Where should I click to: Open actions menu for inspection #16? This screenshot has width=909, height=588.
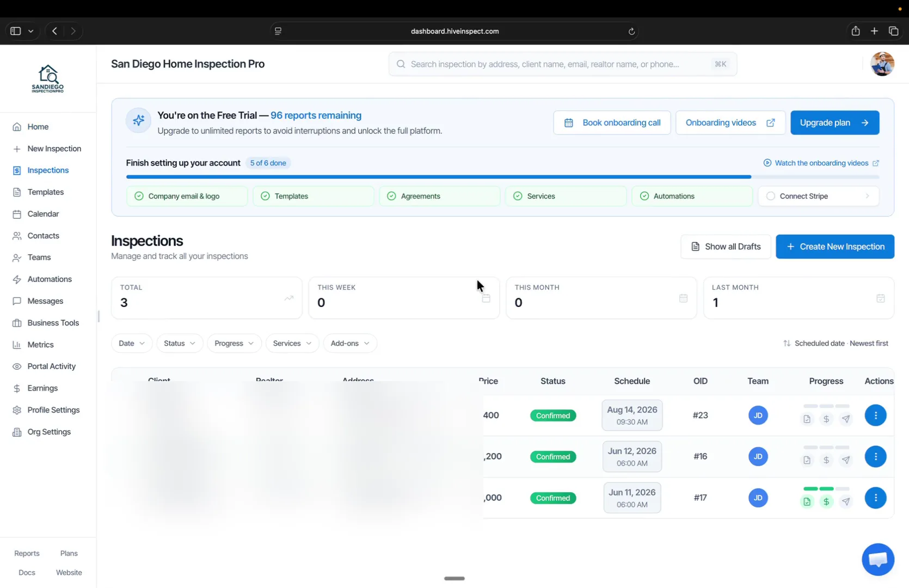(875, 457)
